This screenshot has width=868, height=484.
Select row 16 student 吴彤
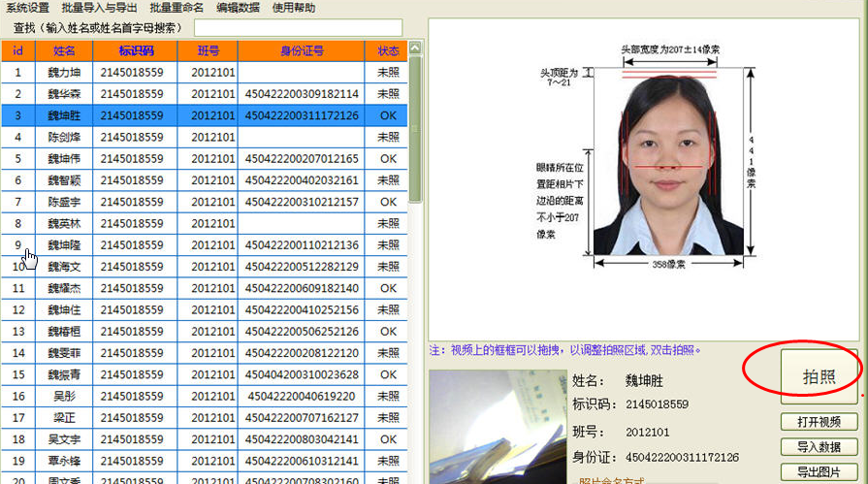66,396
